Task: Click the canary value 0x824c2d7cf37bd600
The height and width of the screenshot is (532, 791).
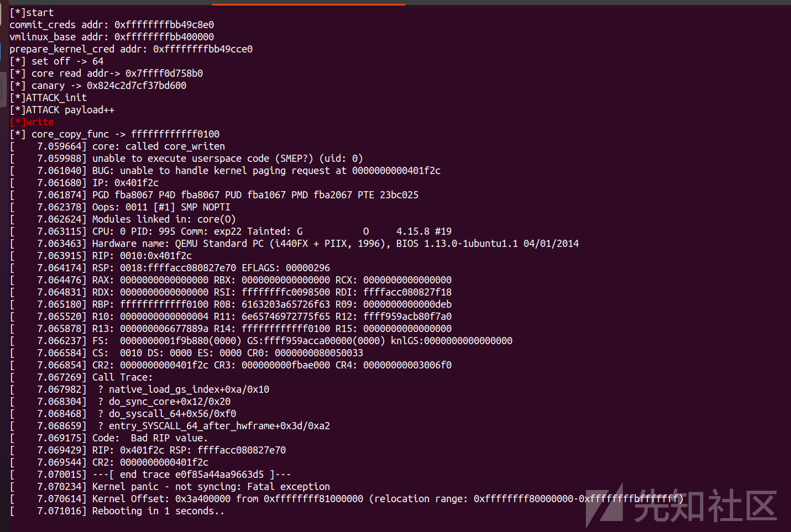Action: 137,86
